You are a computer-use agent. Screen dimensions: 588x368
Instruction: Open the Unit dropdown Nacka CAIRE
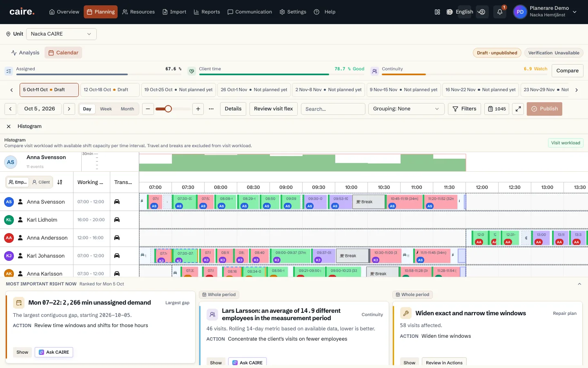pyautogui.click(x=61, y=34)
